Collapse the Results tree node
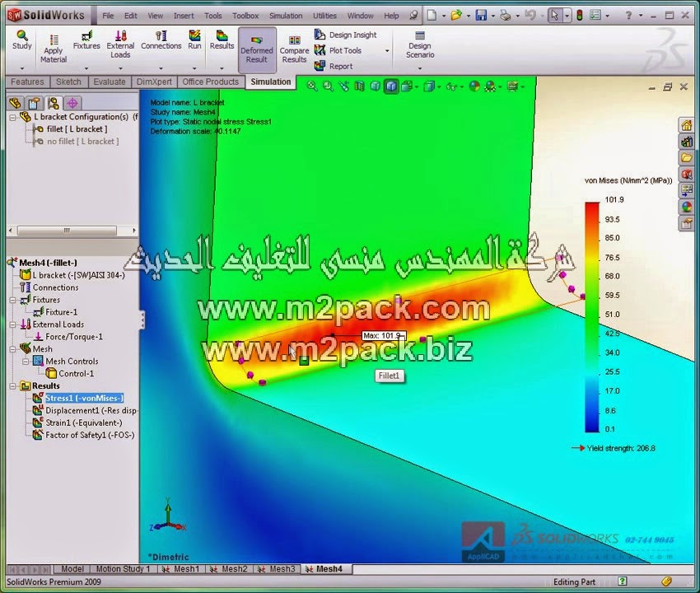The image size is (700, 593). [x=13, y=385]
